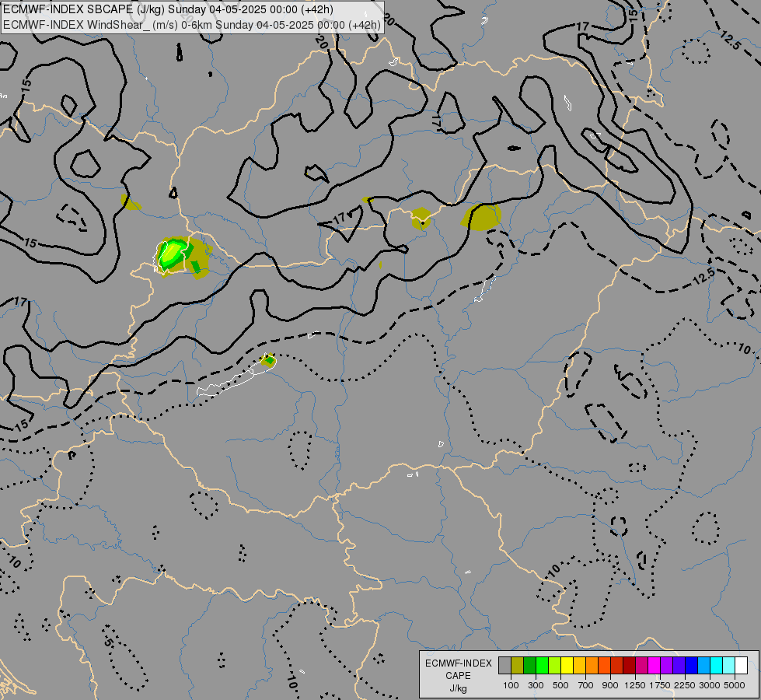Click the legend tick label 700

point(586,685)
